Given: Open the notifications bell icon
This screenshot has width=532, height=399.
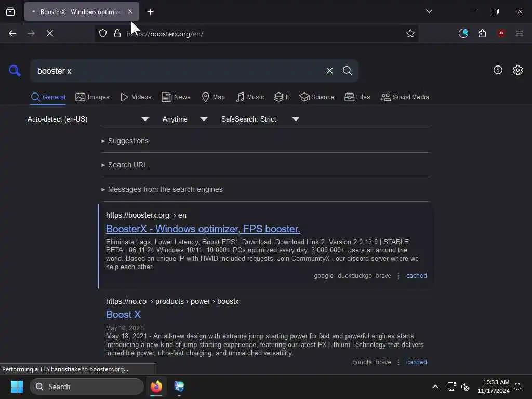Looking at the screenshot, I should pyautogui.click(x=518, y=387).
